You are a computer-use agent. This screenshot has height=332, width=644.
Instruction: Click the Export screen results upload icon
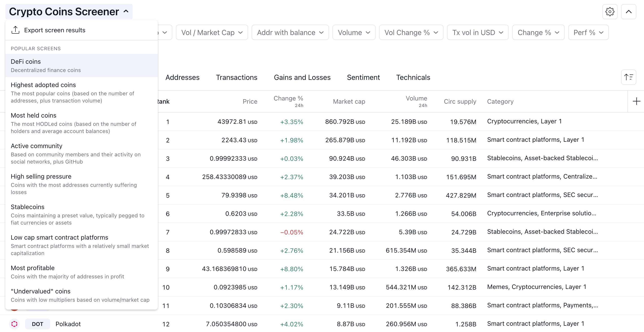point(15,30)
